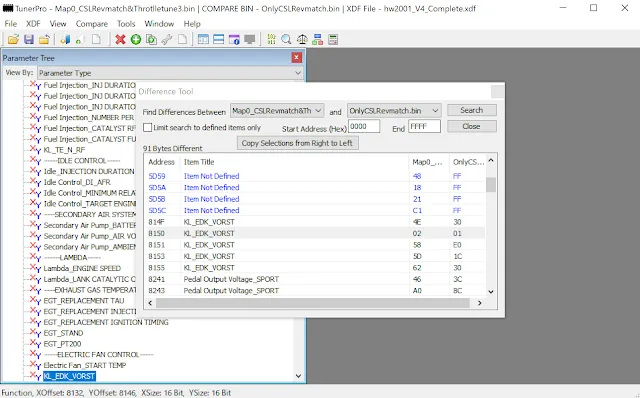Open the Compare menu
The image size is (640, 398).
(x=91, y=24)
